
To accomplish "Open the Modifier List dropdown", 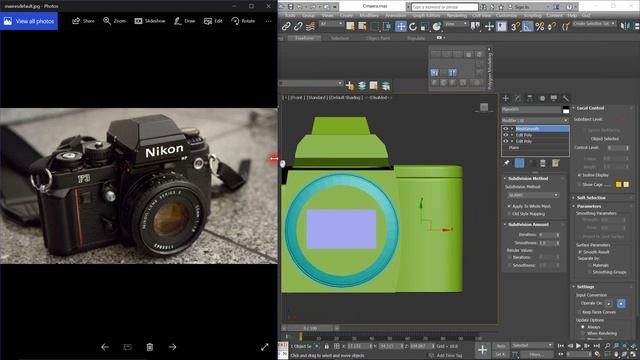I will pos(535,120).
